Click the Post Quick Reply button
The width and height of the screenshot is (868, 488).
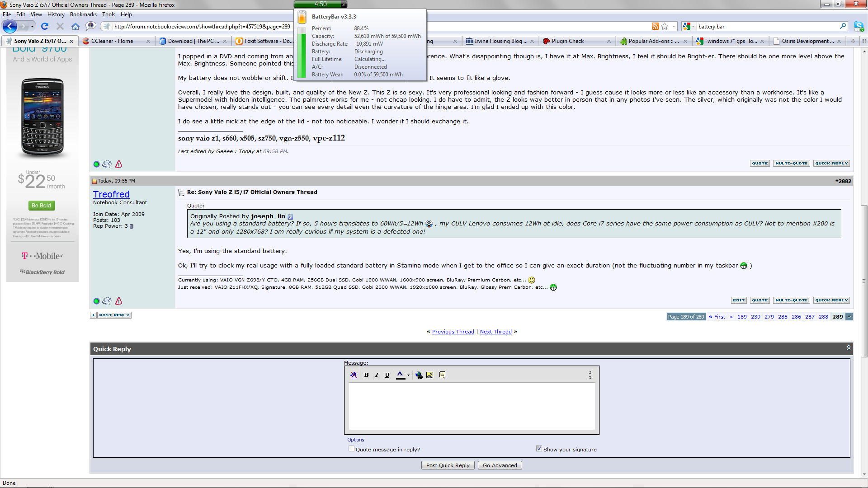(x=448, y=465)
